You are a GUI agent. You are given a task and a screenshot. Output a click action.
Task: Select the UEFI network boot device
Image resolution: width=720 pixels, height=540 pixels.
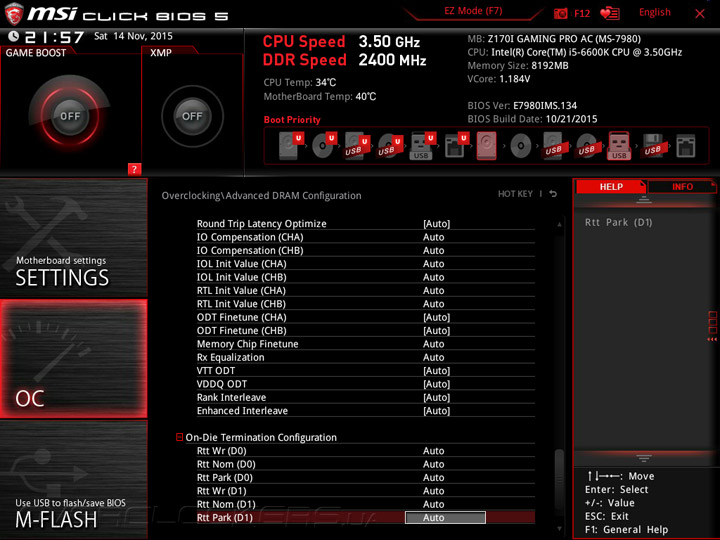pyautogui.click(x=456, y=146)
